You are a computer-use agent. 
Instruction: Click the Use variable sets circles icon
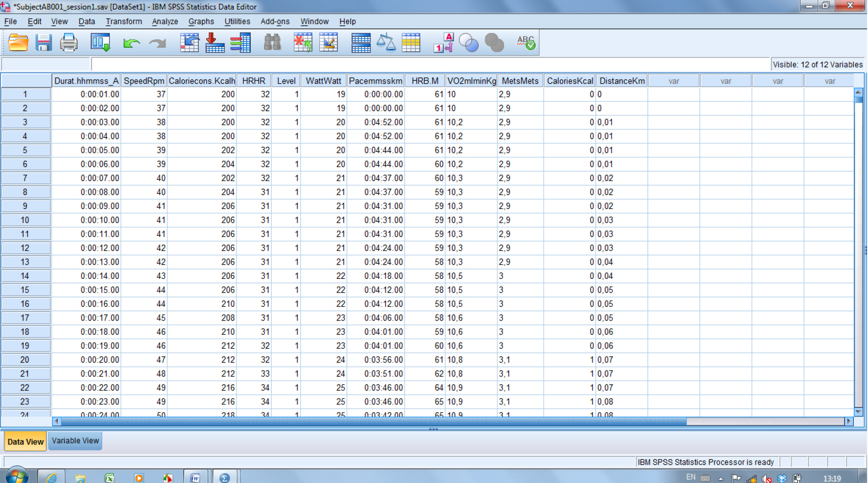pos(469,43)
